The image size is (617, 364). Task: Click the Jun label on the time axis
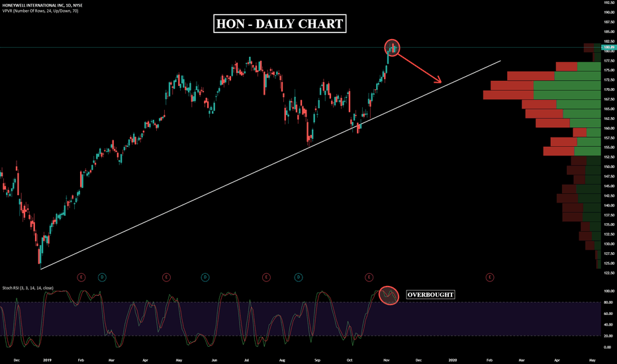214,360
